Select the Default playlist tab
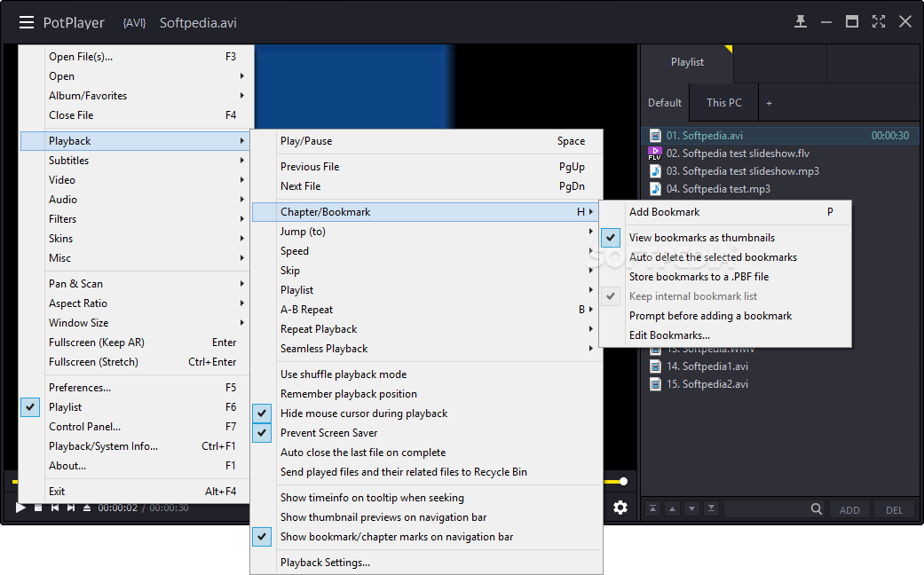 point(665,103)
